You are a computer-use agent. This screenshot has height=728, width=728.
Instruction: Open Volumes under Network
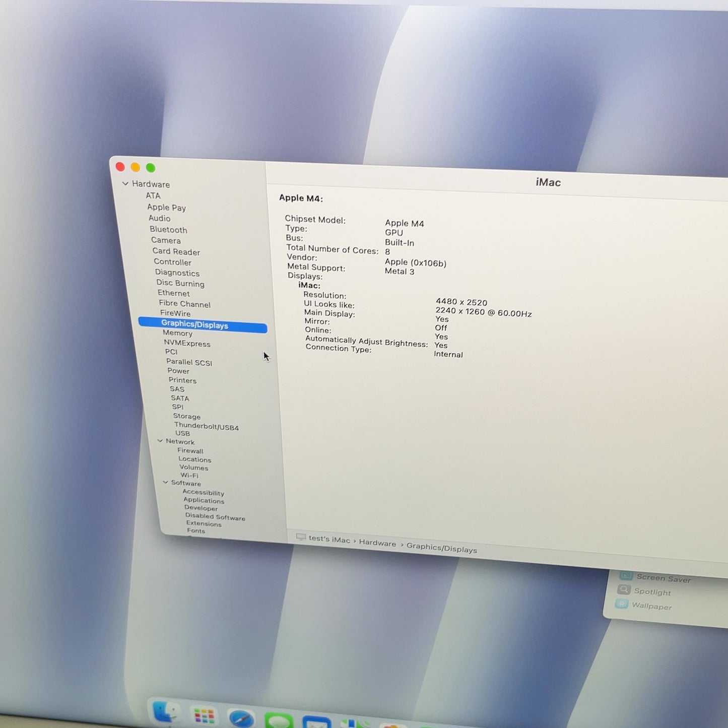click(193, 467)
